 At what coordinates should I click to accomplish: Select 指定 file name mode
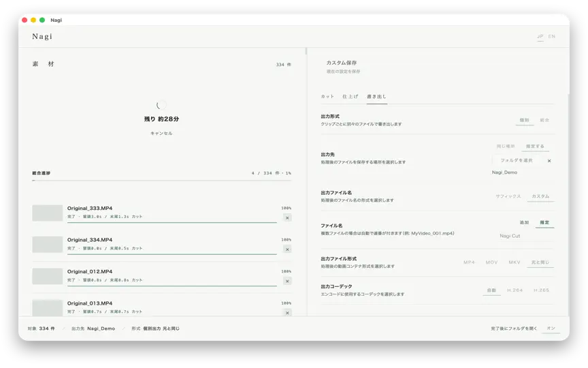coord(544,223)
